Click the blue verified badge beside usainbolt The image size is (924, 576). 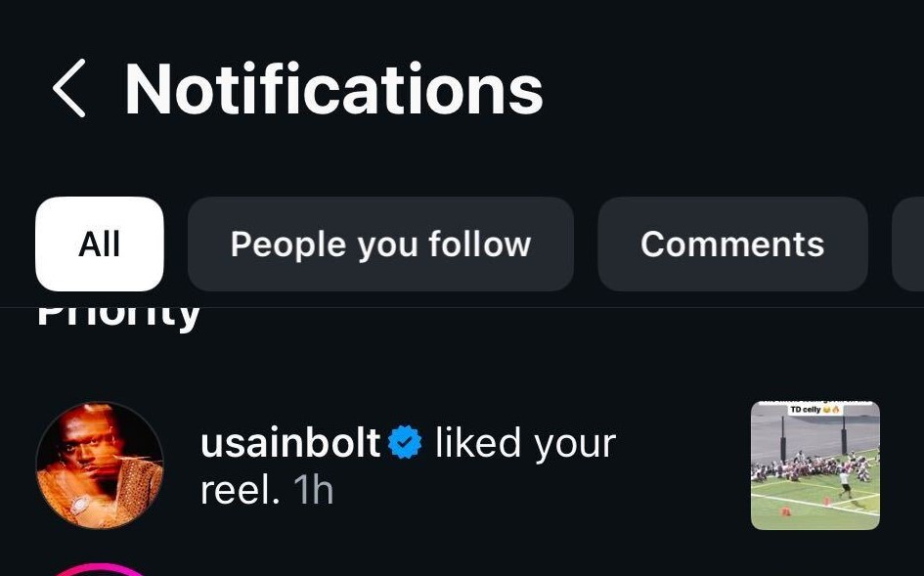coord(405,443)
